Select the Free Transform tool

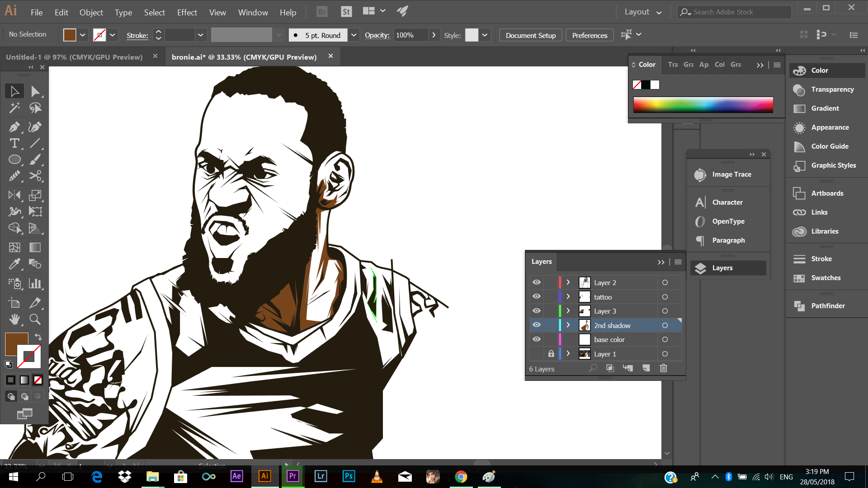pyautogui.click(x=35, y=211)
